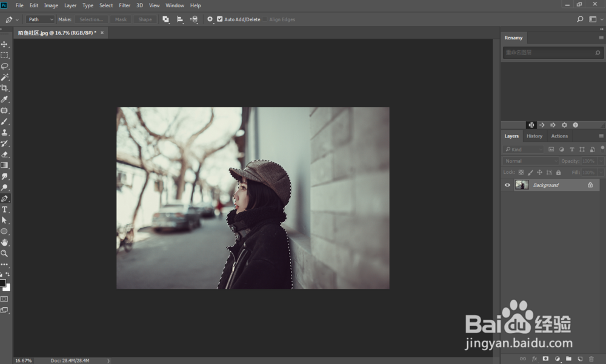Open the Fill dropdown arrow
Viewport: 606px width, 364px height.
[x=601, y=173]
